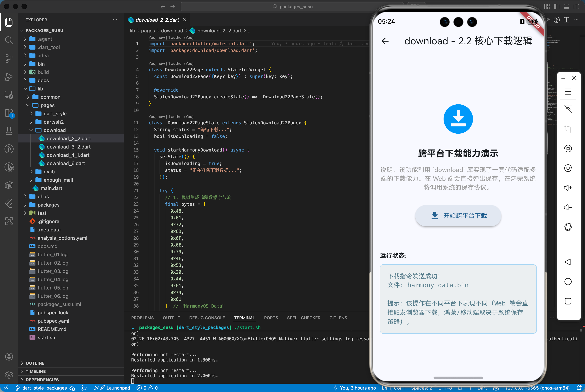Toggle the primary sidebar visibility
Image resolution: width=585 pixels, height=392 pixels.
pos(557,7)
